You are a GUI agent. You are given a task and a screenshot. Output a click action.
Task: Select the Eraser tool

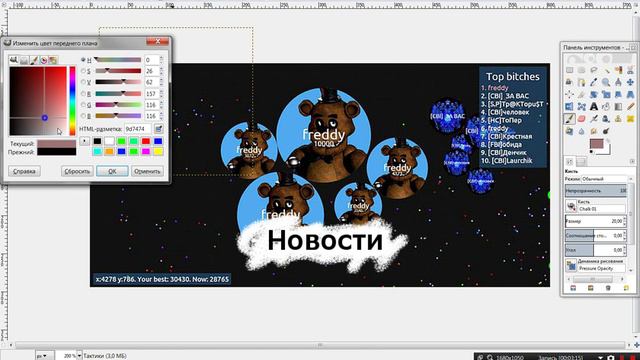(582, 119)
